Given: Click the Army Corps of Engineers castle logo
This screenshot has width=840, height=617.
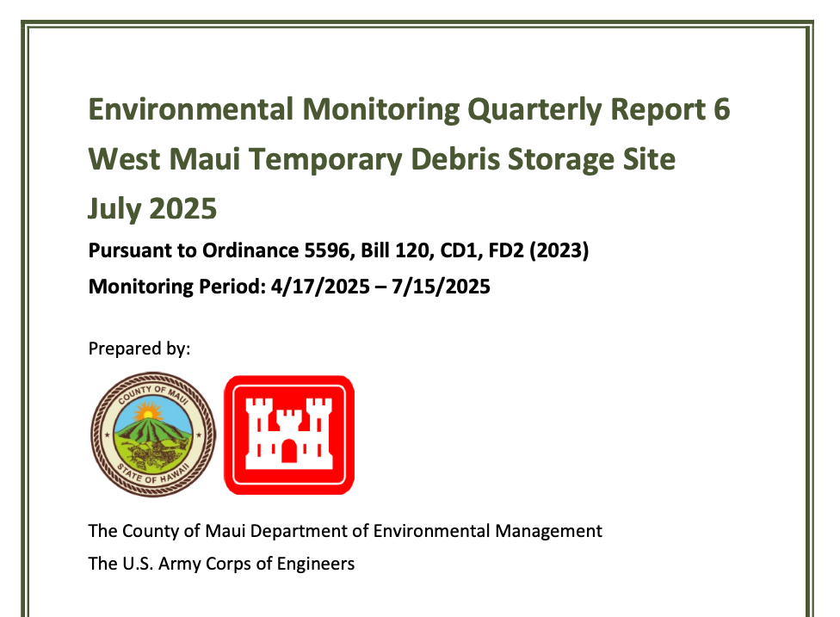Looking at the screenshot, I should point(289,435).
